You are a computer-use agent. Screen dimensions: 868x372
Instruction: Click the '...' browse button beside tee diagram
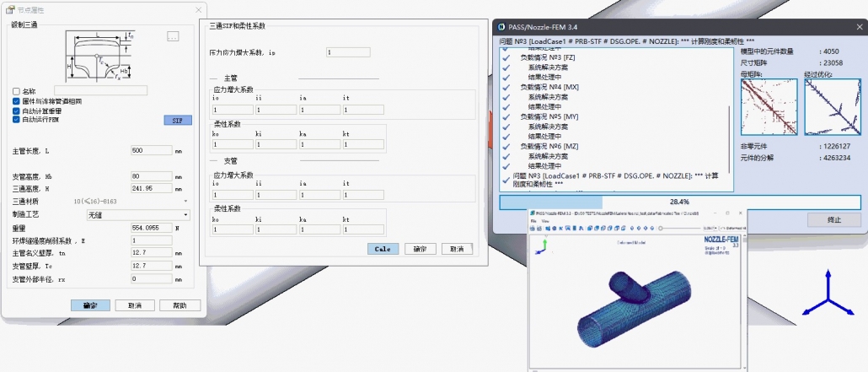click(173, 36)
